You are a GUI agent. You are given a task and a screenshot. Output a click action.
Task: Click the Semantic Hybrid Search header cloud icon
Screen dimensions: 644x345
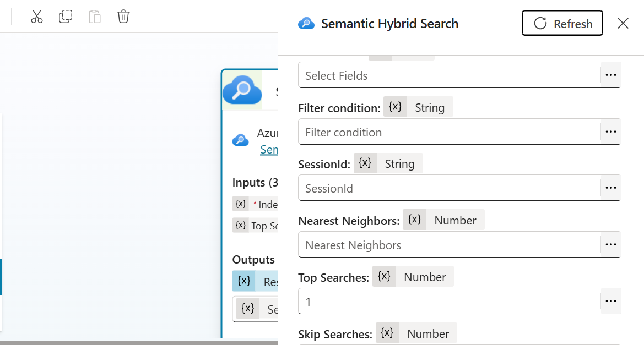click(306, 23)
